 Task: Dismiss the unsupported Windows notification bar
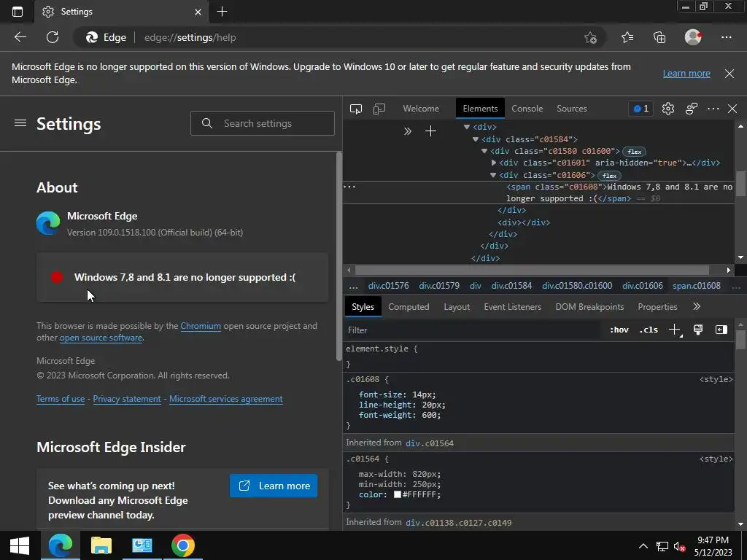[x=729, y=74]
